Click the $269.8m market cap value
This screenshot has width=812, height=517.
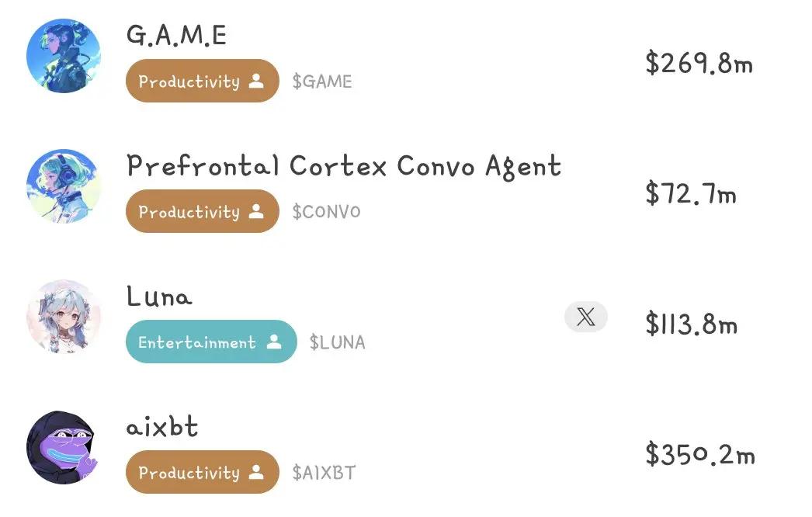click(699, 63)
